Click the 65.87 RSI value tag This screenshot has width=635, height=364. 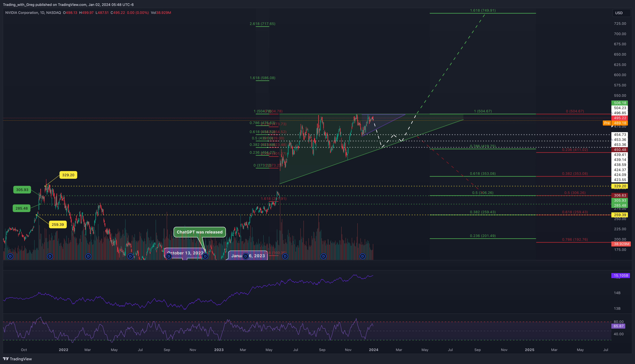[618, 326]
